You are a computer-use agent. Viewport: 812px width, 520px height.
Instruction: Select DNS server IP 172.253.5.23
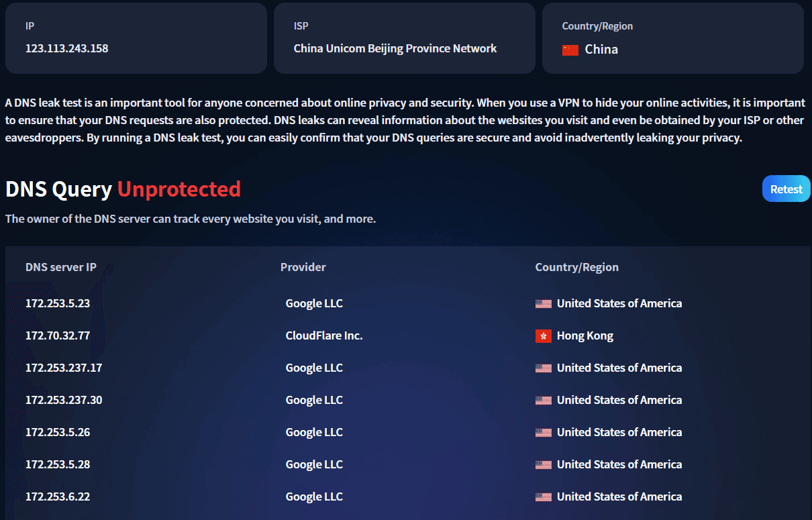click(58, 303)
